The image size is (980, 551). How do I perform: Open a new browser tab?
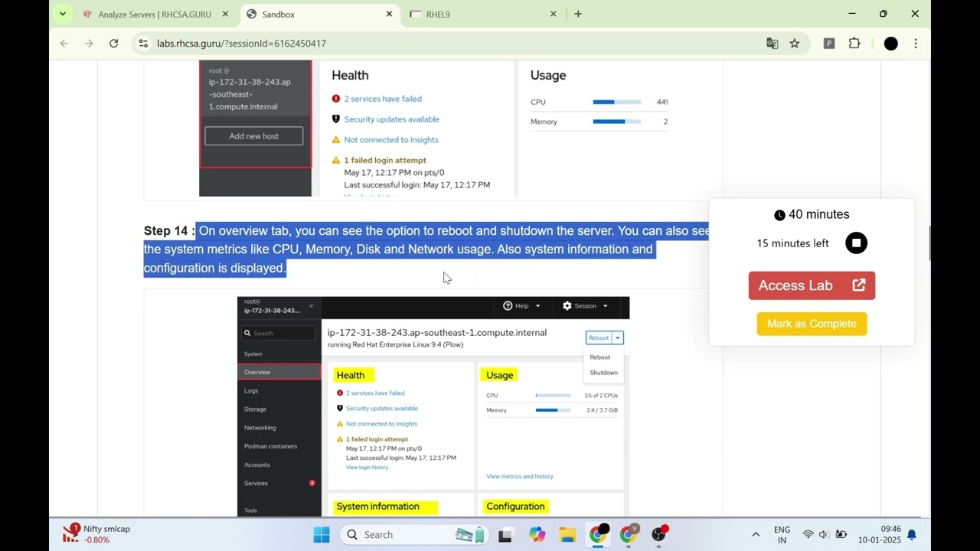[578, 14]
